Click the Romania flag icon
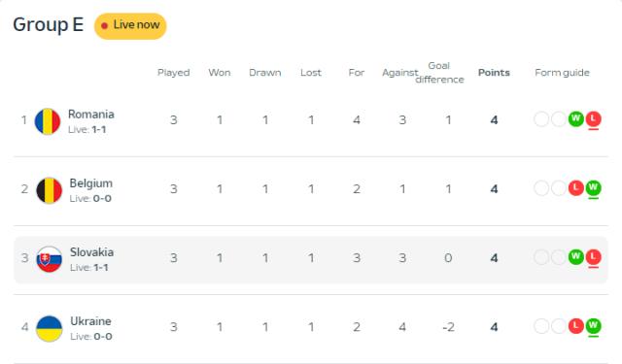The image size is (622, 364). pyautogui.click(x=48, y=121)
